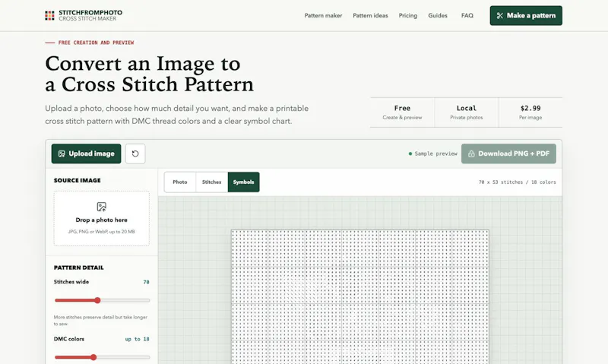
Task: Click the Free Create & preview stat
Action: click(x=402, y=112)
